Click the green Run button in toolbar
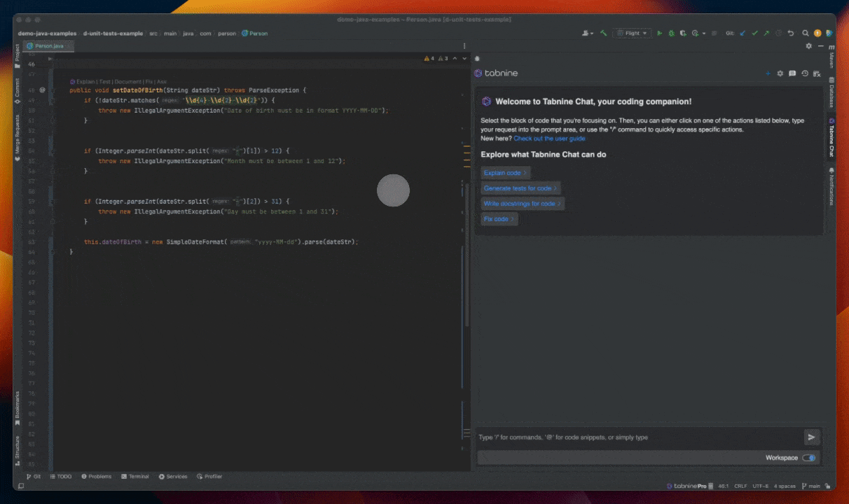849x504 pixels. point(660,33)
